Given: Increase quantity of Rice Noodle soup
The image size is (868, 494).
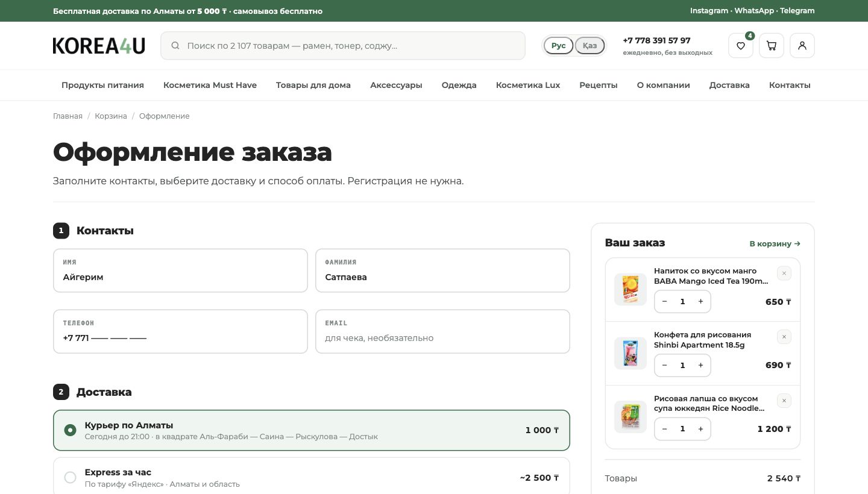Looking at the screenshot, I should click(700, 429).
